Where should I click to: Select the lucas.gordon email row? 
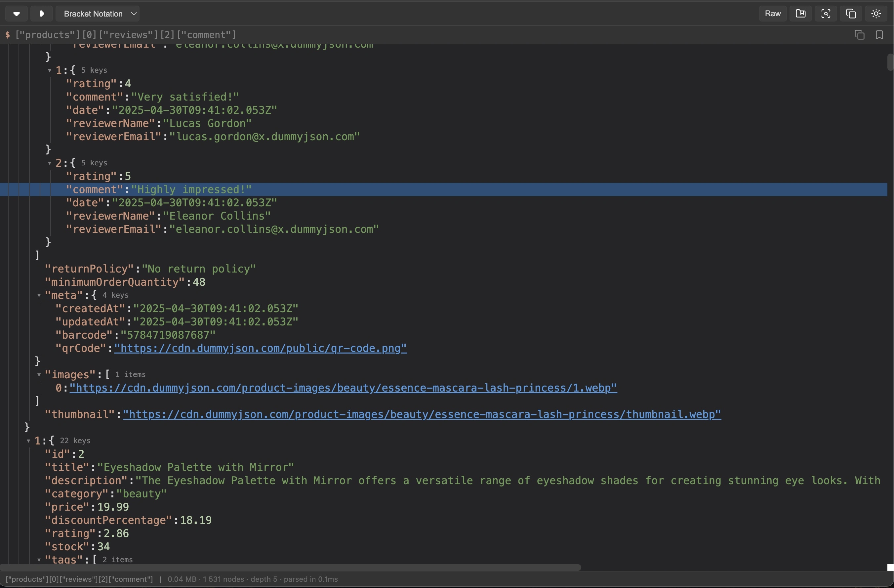tap(444, 137)
